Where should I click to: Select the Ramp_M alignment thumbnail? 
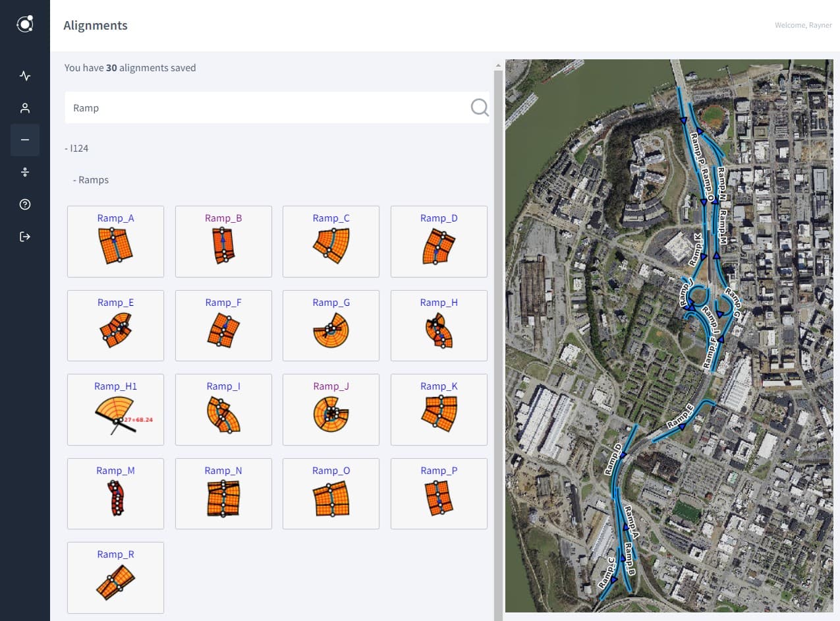(x=115, y=494)
